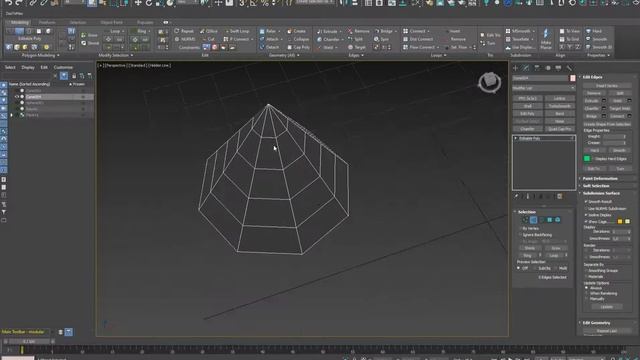This screenshot has width=640, height=360.
Task: Open the Modify panel tab icon
Action: point(526,68)
